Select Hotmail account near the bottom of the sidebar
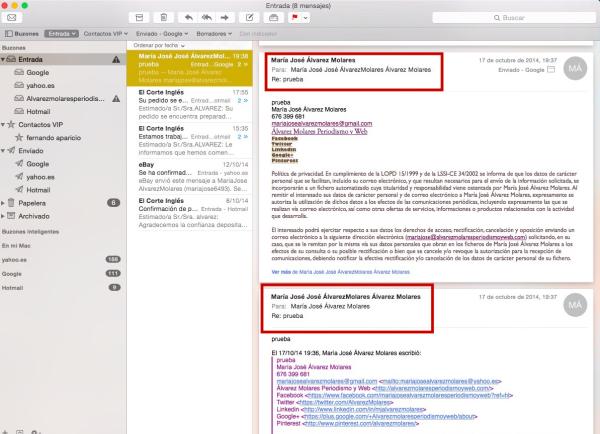 pyautogui.click(x=12, y=287)
